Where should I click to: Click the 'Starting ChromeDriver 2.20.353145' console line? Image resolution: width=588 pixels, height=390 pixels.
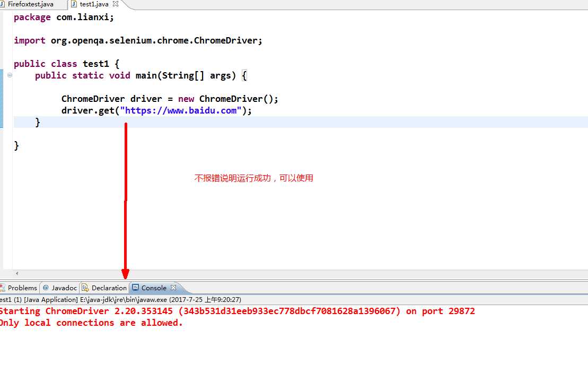pos(238,311)
